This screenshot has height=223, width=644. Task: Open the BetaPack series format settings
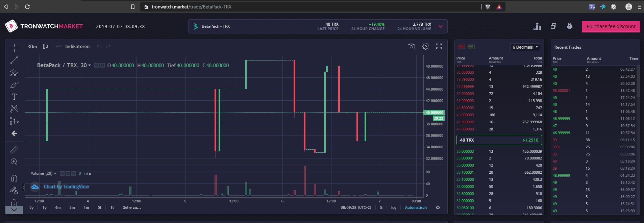click(102, 65)
